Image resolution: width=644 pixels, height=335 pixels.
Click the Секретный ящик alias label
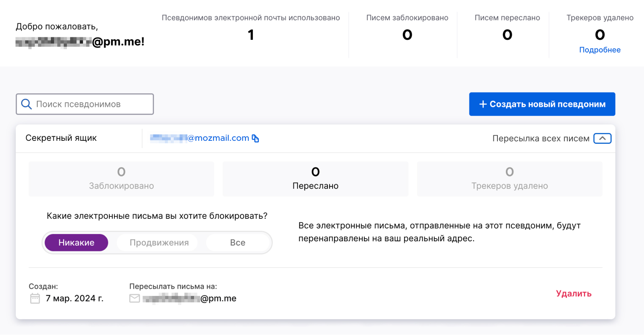(61, 138)
